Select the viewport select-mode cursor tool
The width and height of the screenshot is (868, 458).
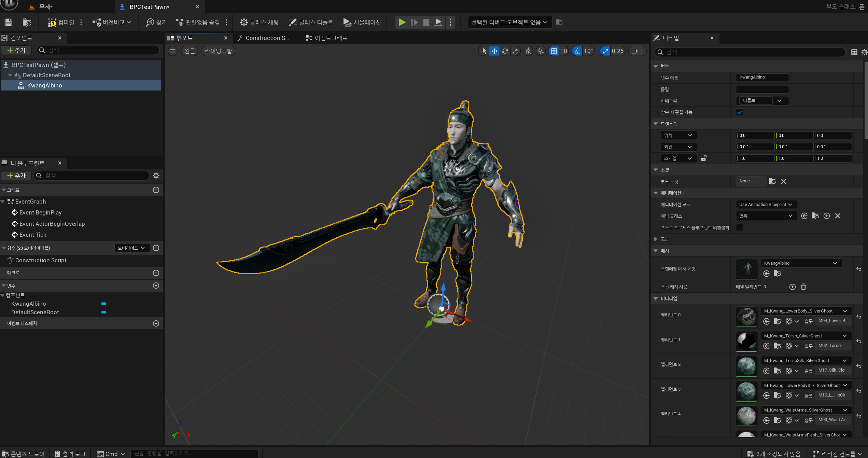[484, 51]
